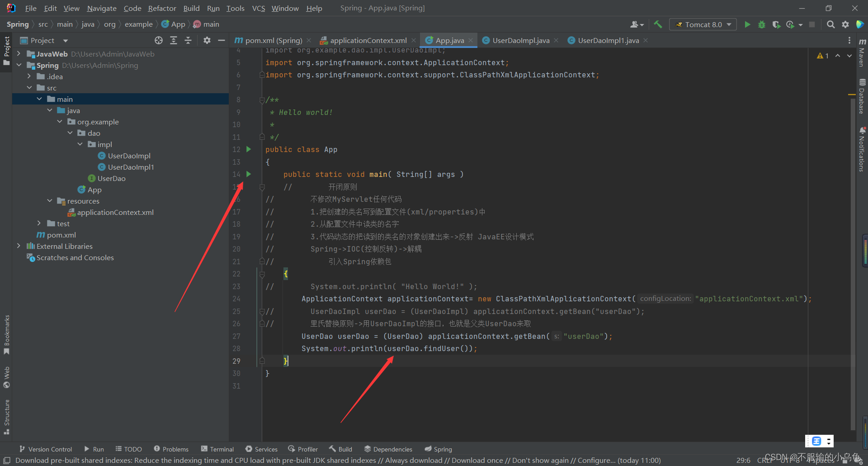Open the TODO tool window
Viewport: 868px width, 466px height.
pyautogui.click(x=129, y=449)
